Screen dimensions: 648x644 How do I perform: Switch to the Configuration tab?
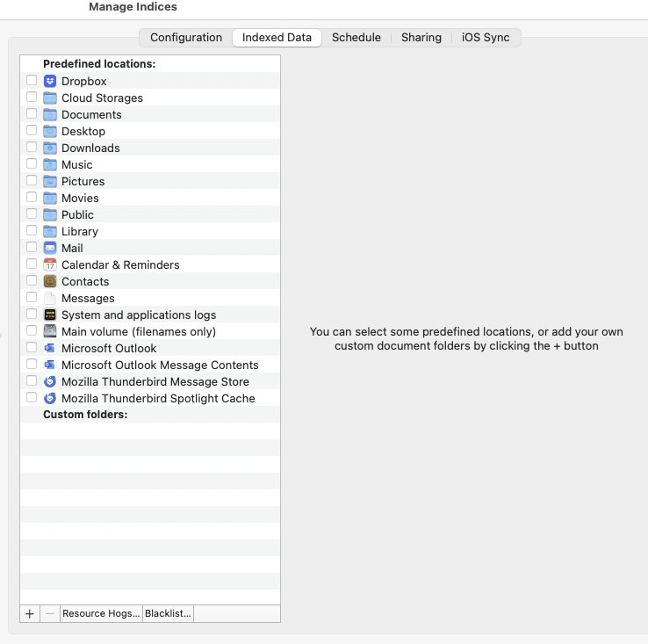[x=185, y=38]
